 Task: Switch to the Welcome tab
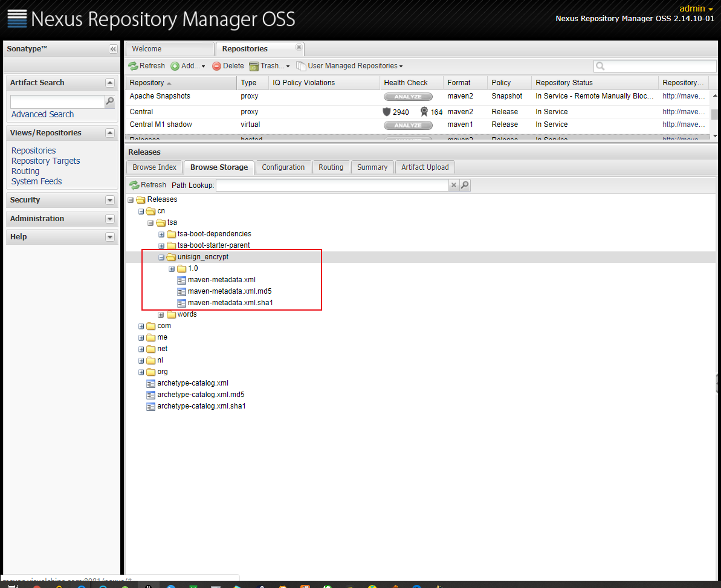coord(170,49)
